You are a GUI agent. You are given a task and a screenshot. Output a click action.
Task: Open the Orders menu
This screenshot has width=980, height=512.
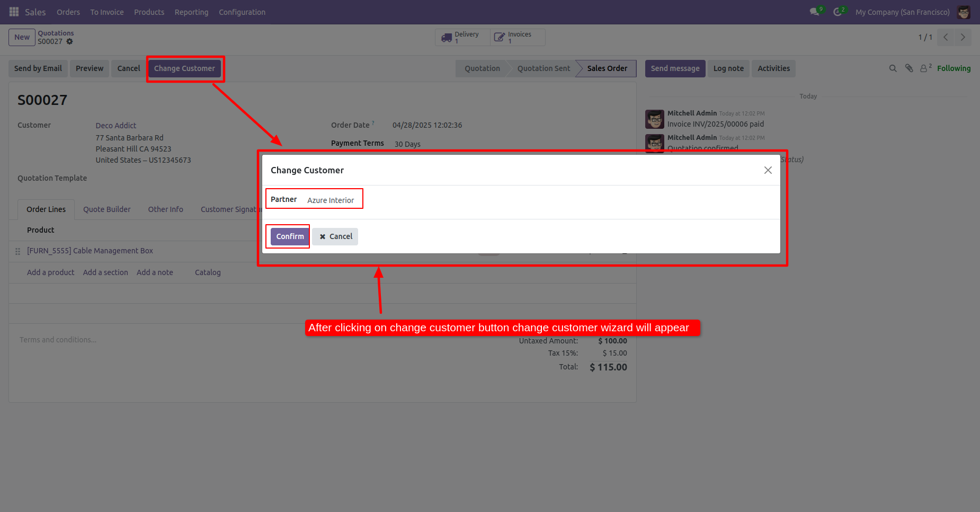(x=68, y=12)
